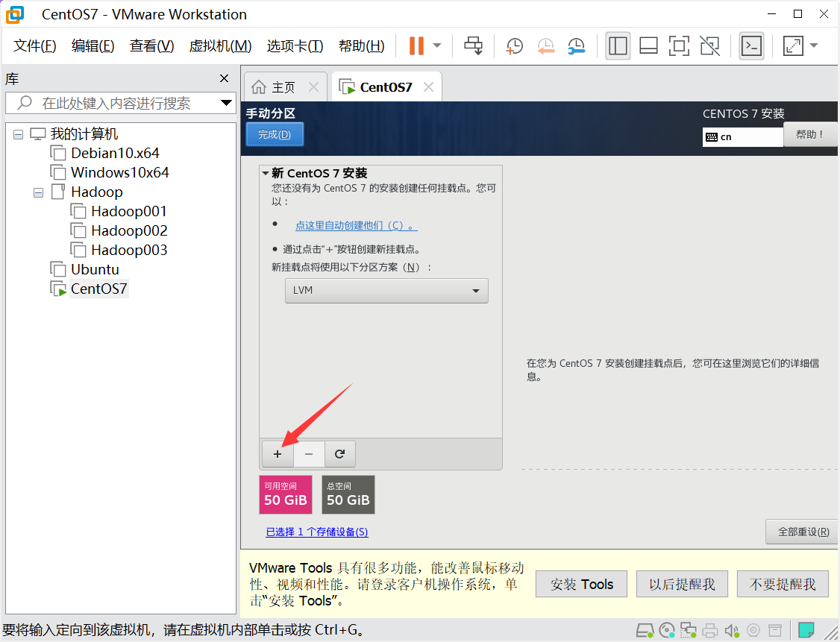Click the minus remove mount point button
Viewport: 840px width, 642px height.
(309, 454)
